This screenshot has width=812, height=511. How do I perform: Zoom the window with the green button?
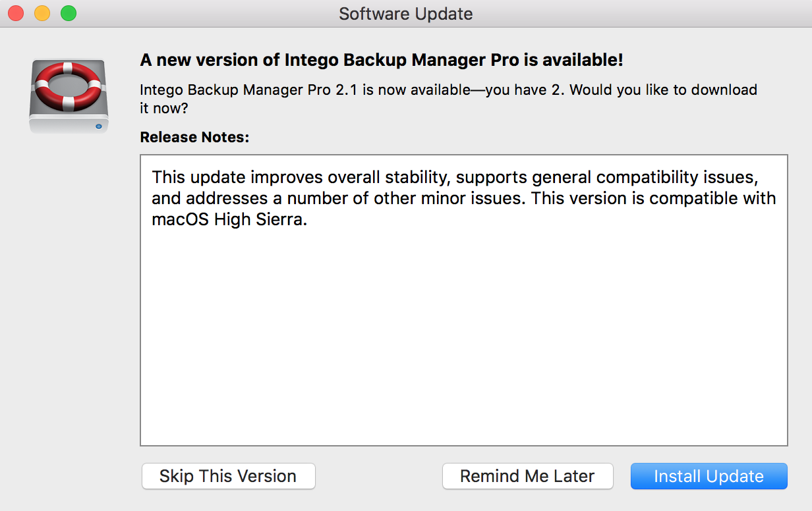[69, 13]
